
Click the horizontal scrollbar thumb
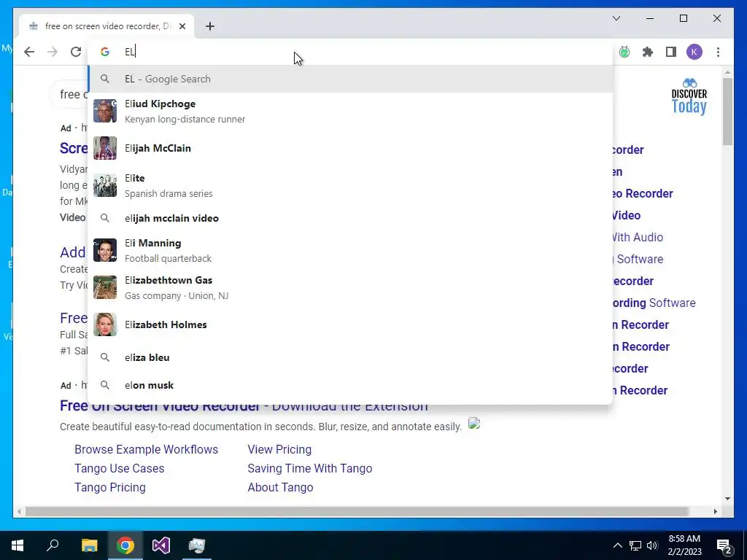[x=357, y=511]
